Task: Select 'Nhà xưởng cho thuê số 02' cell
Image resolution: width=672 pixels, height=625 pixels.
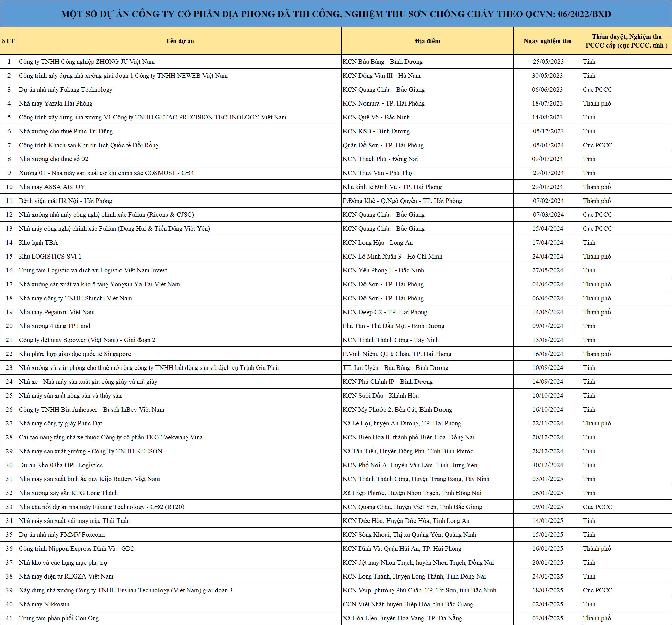Action: pyautogui.click(x=180, y=159)
